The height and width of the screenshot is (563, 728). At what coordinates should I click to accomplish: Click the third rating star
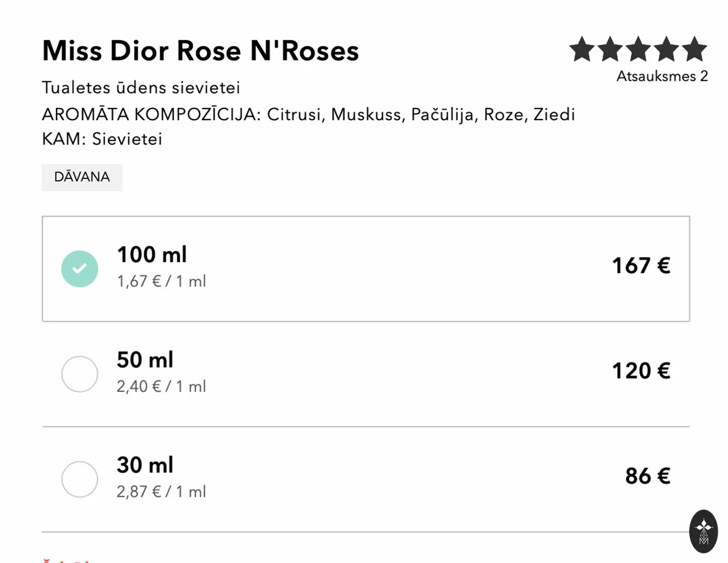point(638,49)
